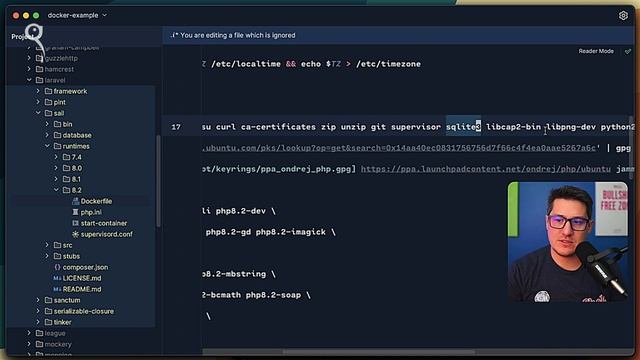Collapse the runtimes folder
640x360 pixels.
(47, 146)
